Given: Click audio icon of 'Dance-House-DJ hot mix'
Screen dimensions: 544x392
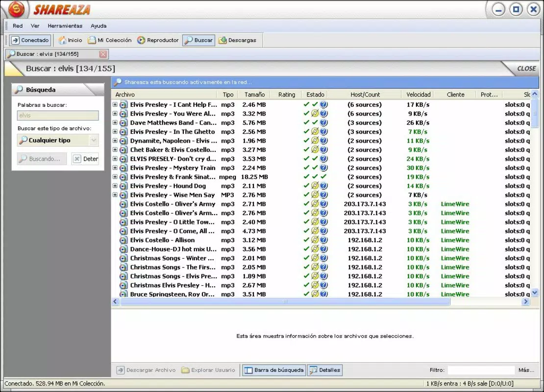Looking at the screenshot, I should (x=123, y=249).
